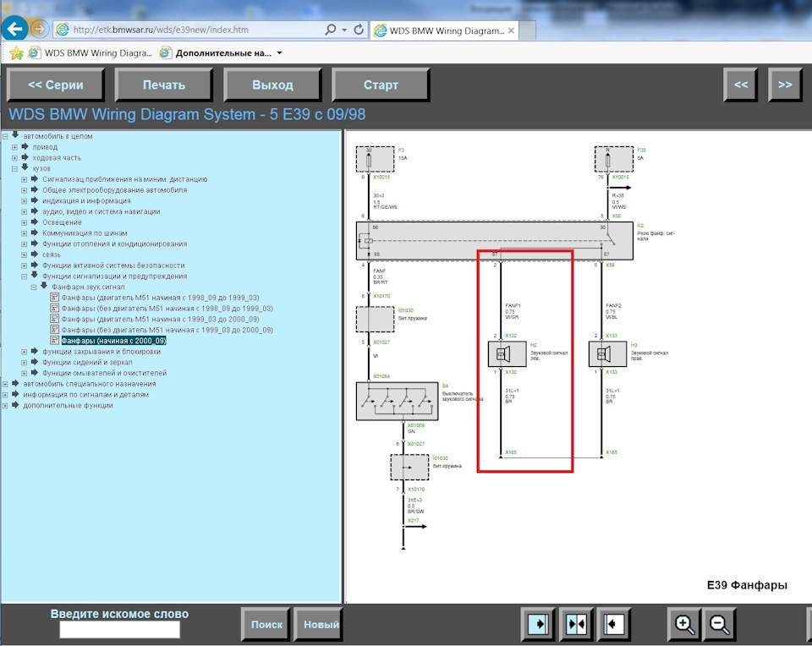Click the search word input field
The width and height of the screenshot is (812, 646).
click(119, 629)
